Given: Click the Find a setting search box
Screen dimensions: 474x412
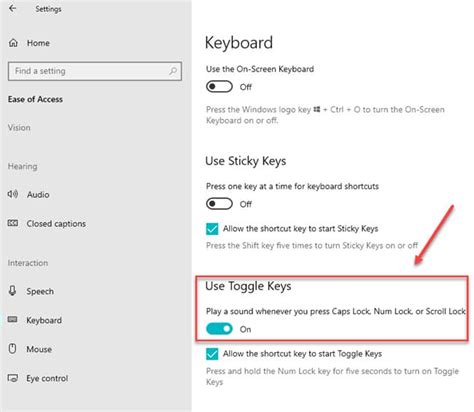Looking at the screenshot, I should 95,71.
